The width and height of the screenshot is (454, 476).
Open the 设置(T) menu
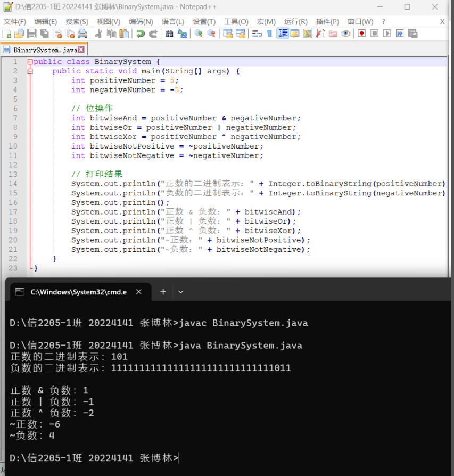(x=204, y=22)
